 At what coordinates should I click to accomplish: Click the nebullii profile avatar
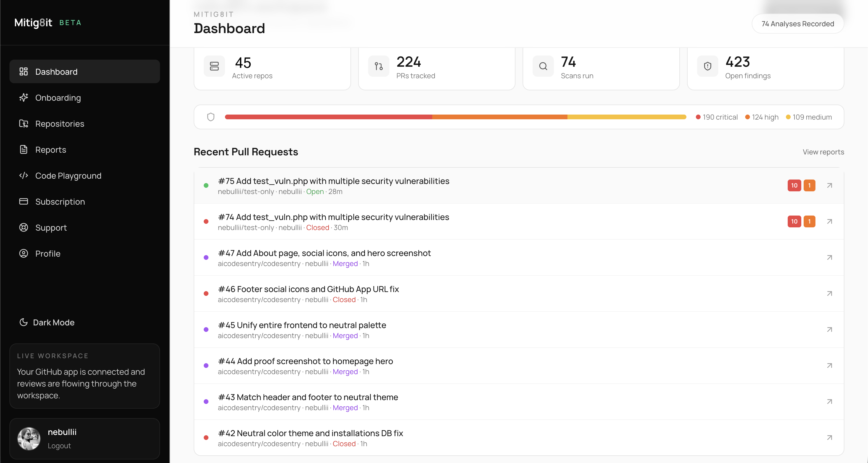29,438
